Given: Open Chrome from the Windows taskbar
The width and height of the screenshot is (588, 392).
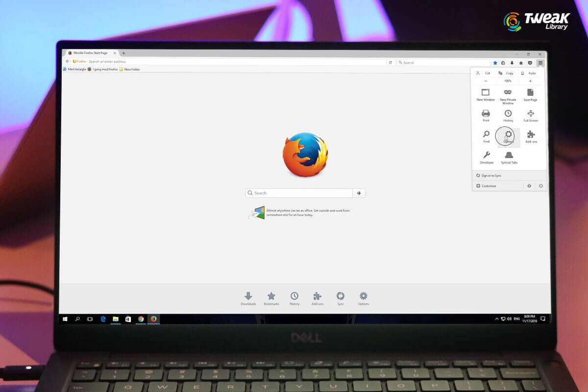Looking at the screenshot, I should pyautogui.click(x=141, y=319).
